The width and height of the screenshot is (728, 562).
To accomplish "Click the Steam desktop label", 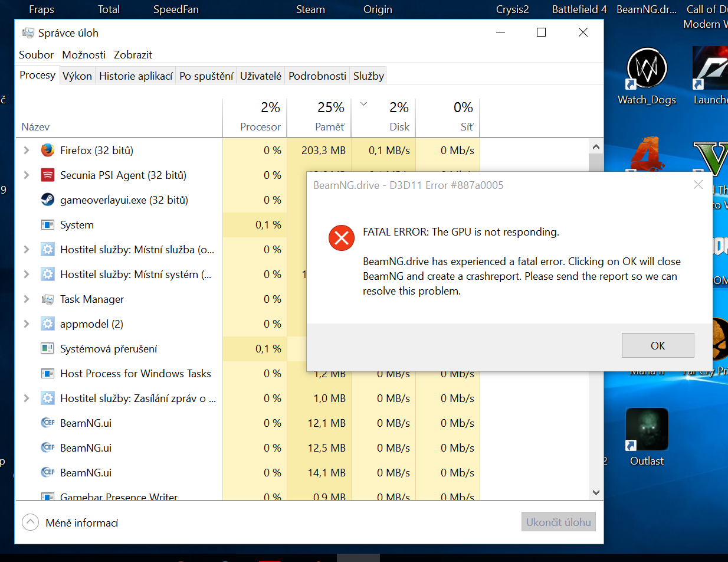I will point(310,9).
